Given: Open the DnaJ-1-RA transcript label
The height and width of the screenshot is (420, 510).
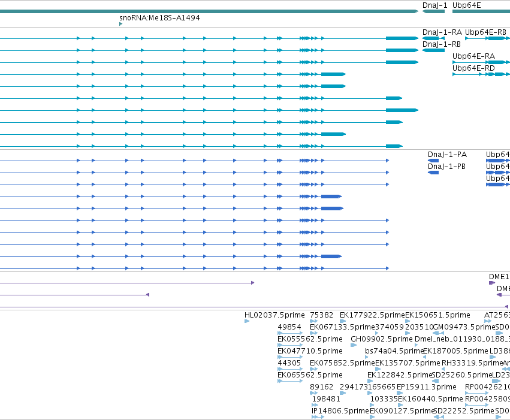Looking at the screenshot, I should click(x=442, y=32).
